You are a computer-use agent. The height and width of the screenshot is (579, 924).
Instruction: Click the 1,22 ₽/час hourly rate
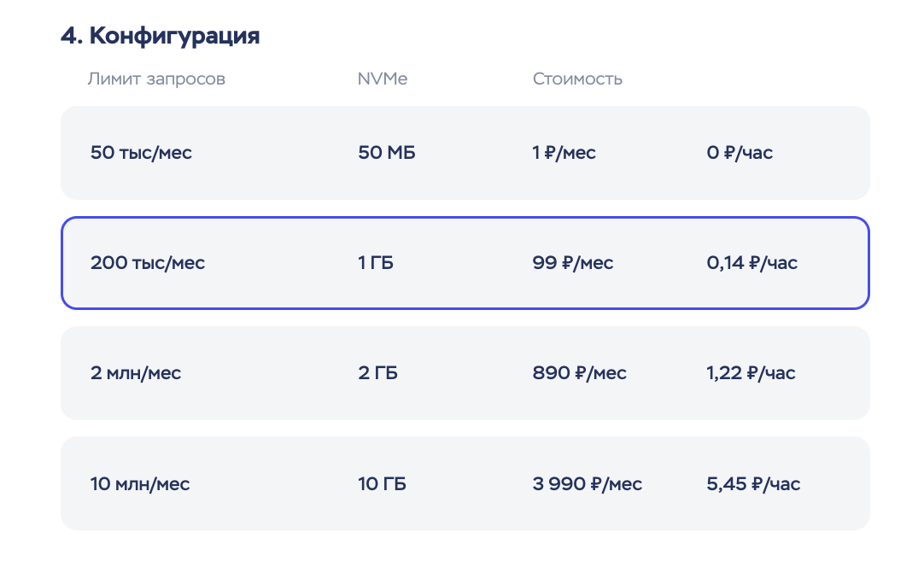751,373
